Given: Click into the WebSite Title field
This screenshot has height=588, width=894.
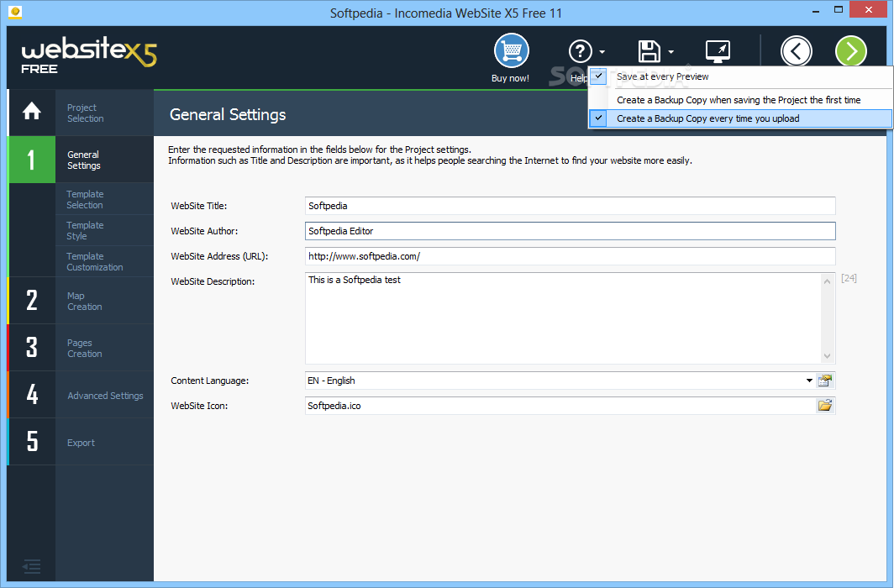Looking at the screenshot, I should coord(571,206).
